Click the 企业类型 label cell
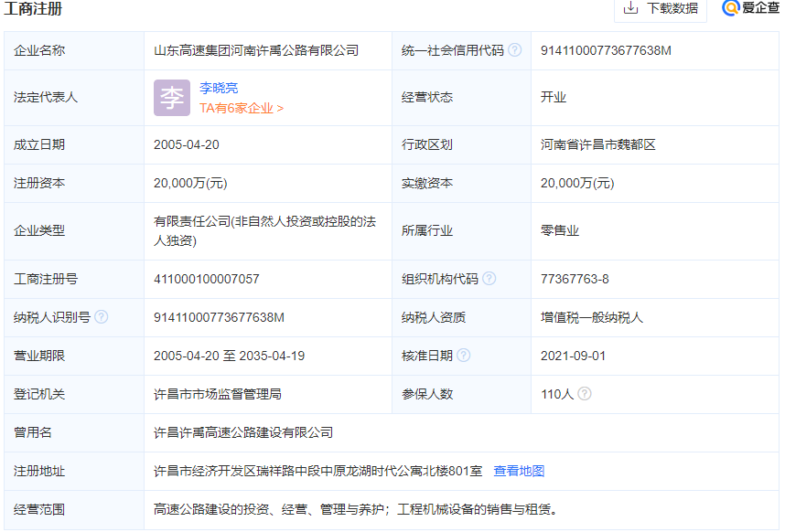This screenshot has height=532, width=785. click(x=74, y=231)
